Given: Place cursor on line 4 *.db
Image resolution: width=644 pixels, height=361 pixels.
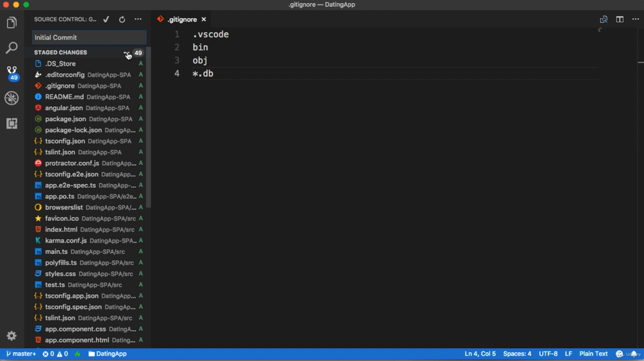Looking at the screenshot, I should coord(203,74).
